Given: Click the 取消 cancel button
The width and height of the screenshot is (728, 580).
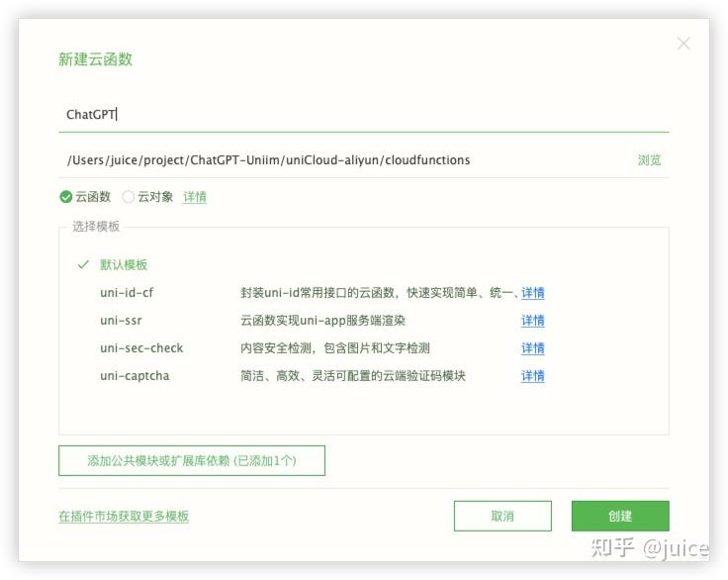Looking at the screenshot, I should [x=502, y=516].
